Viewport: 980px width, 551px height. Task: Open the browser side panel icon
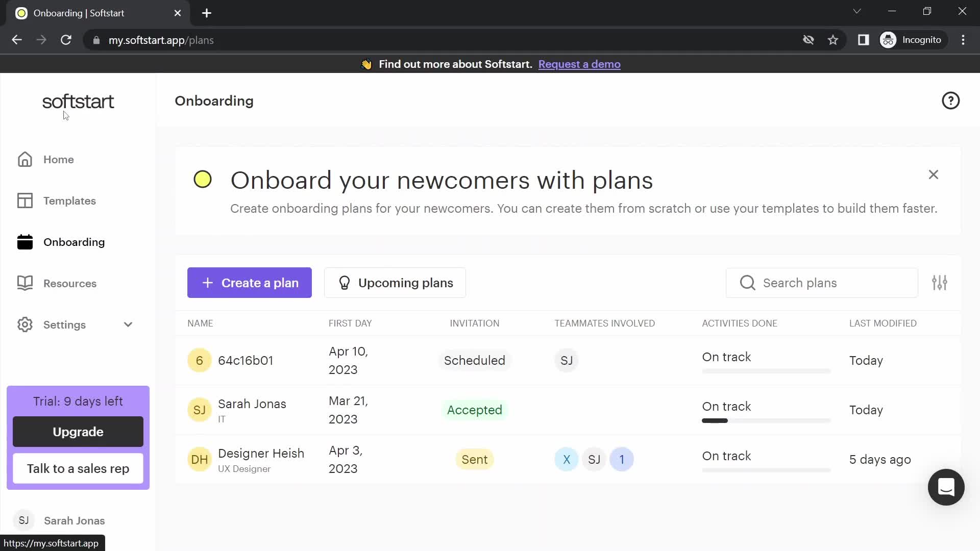(x=864, y=40)
